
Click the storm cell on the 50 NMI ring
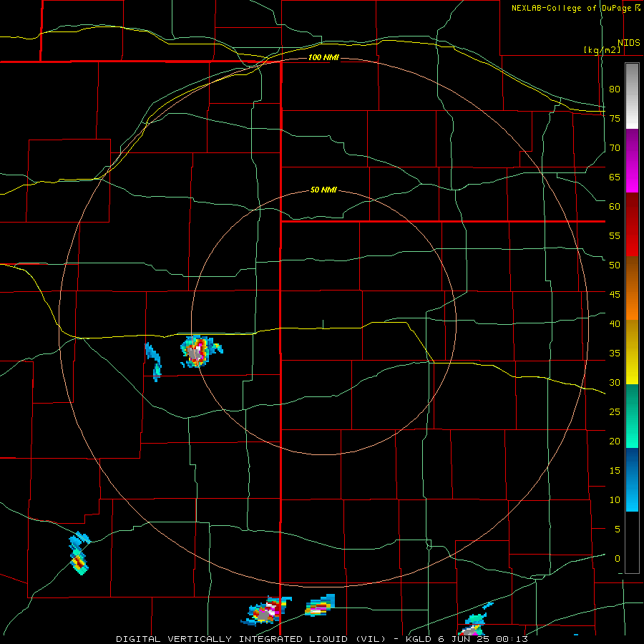pos(200,351)
